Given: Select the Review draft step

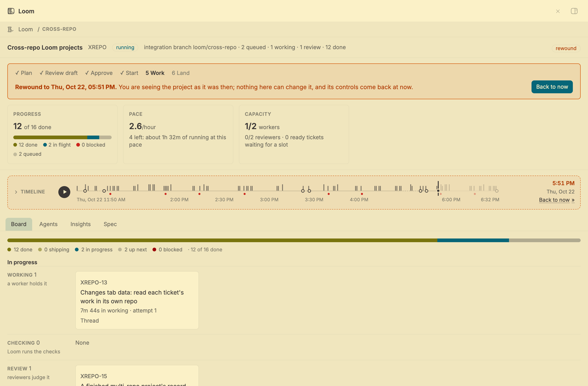Looking at the screenshot, I should pos(59,73).
